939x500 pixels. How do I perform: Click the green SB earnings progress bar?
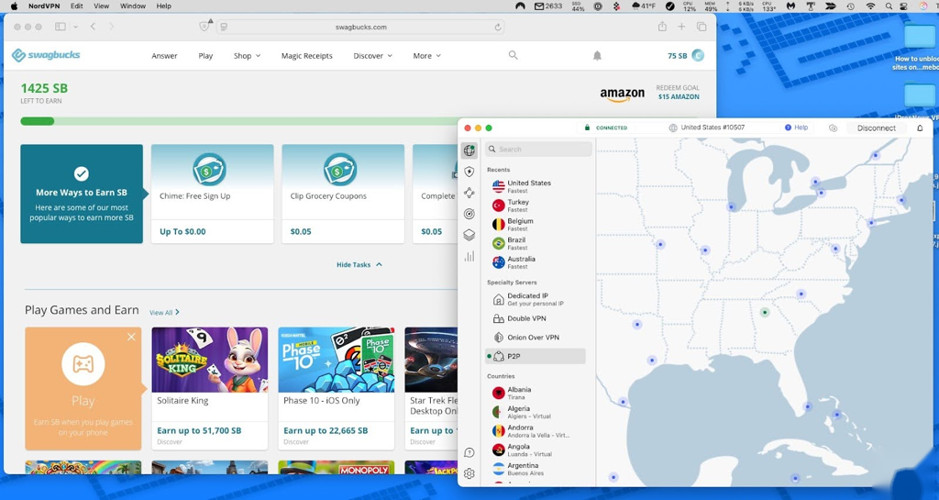click(x=38, y=121)
